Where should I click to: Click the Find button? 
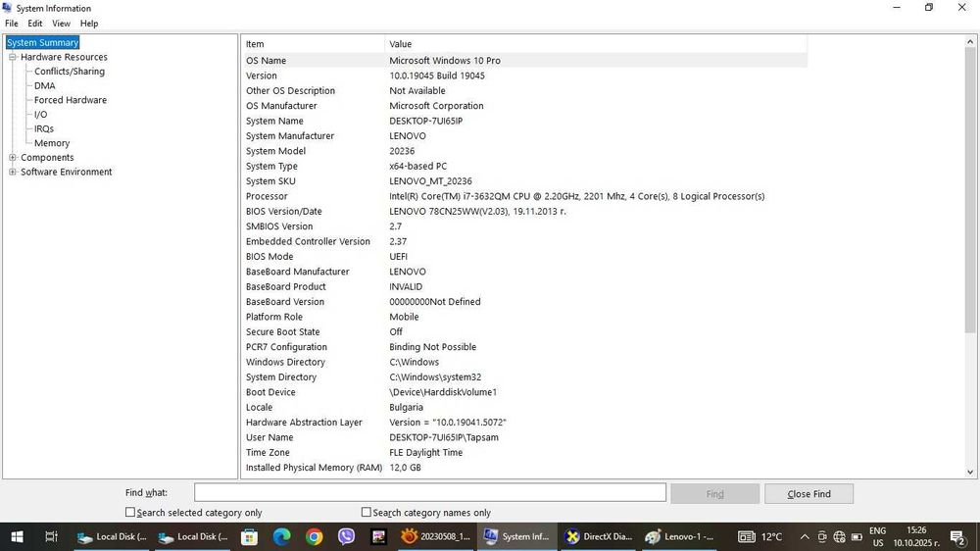(x=715, y=493)
